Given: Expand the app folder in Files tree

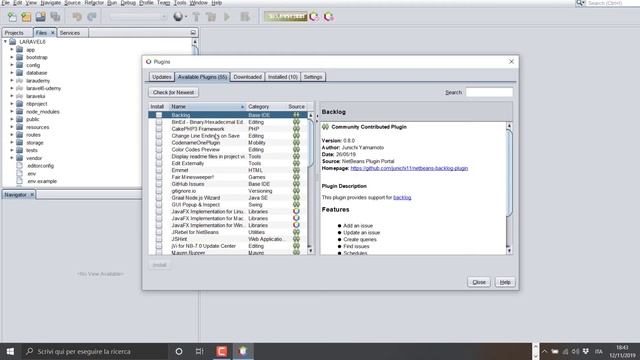Looking at the screenshot, I should point(12,49).
